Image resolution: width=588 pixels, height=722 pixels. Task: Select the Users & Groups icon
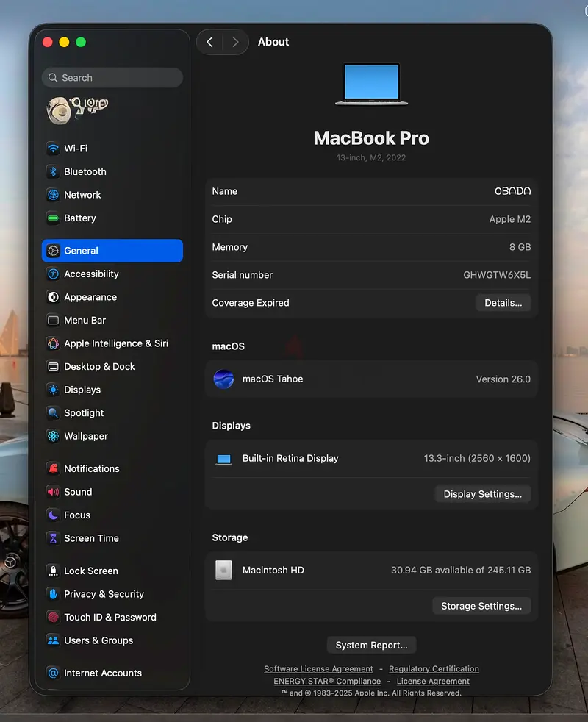pos(54,640)
